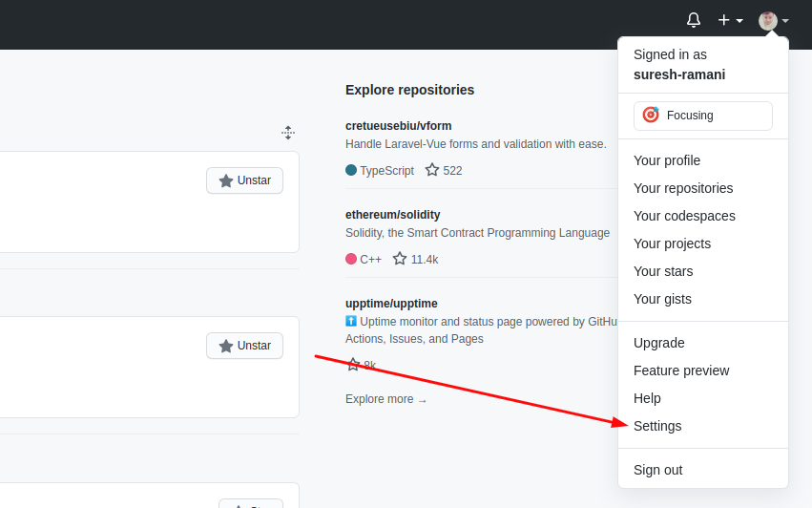Click the Explore repositories heading
The image size is (812, 508).
(x=409, y=90)
